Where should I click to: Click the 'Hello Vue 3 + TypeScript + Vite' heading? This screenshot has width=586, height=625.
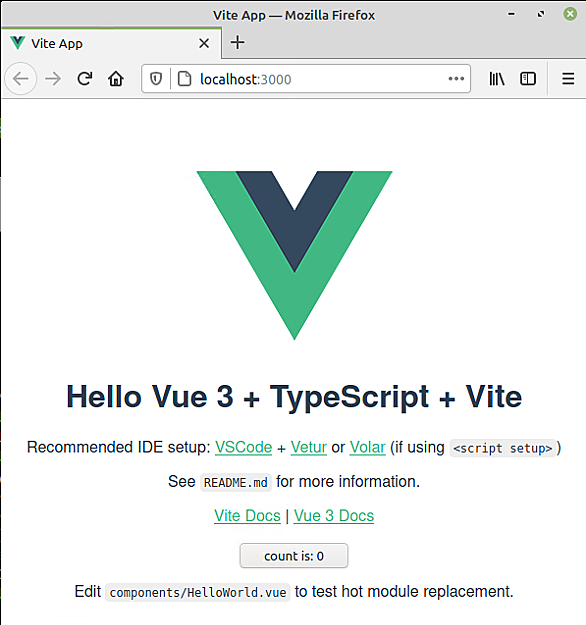coord(294,397)
